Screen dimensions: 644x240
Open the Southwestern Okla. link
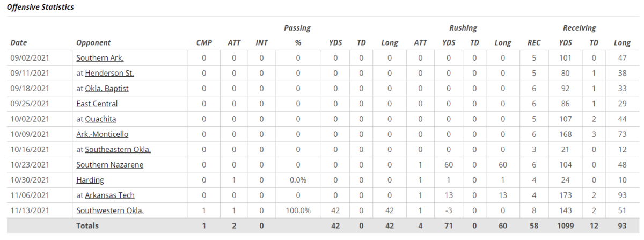coord(110,210)
